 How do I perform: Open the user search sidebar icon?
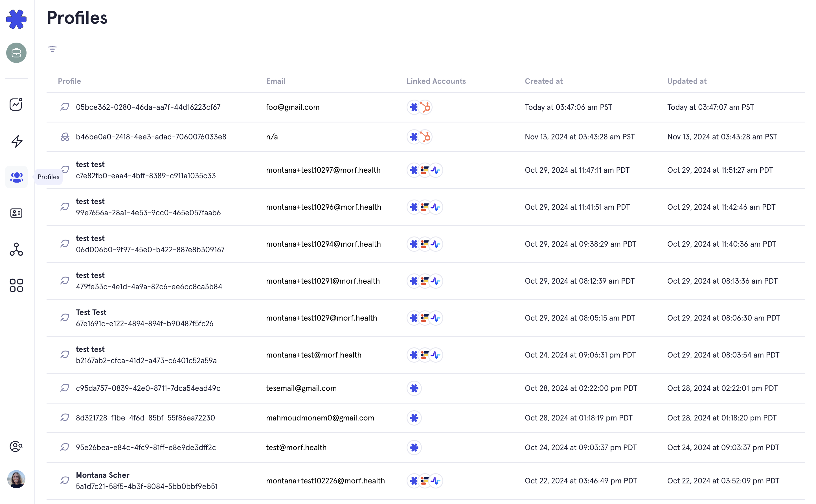point(16,446)
